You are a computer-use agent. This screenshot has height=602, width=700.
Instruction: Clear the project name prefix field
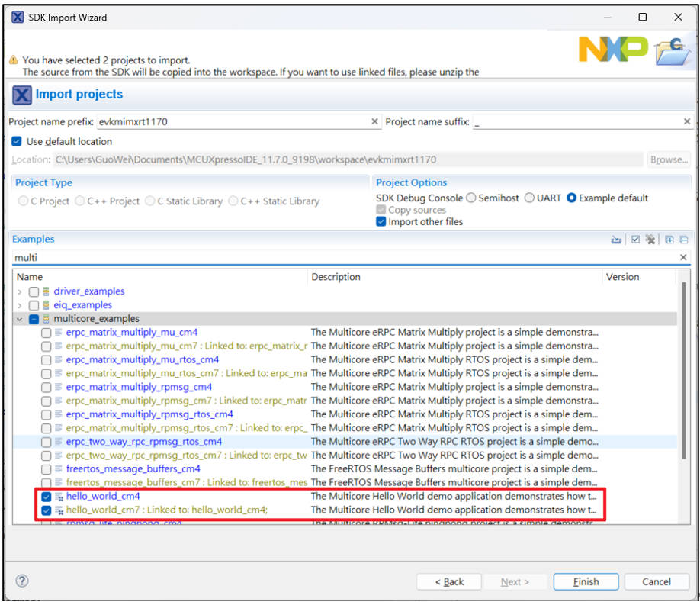(374, 122)
